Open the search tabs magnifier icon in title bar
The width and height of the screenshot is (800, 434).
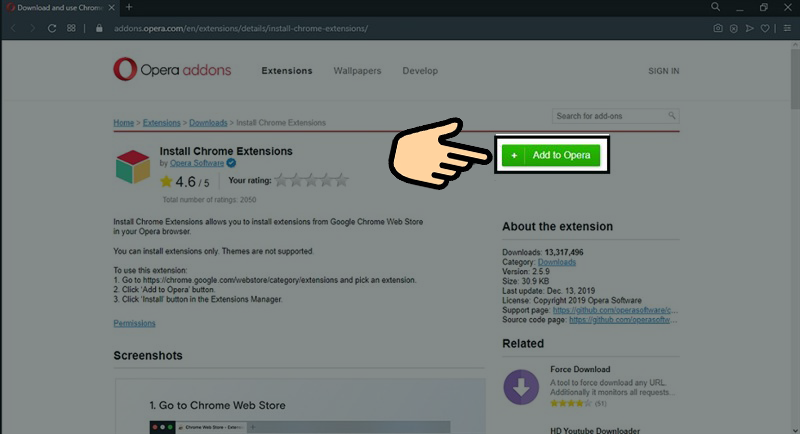coord(715,7)
